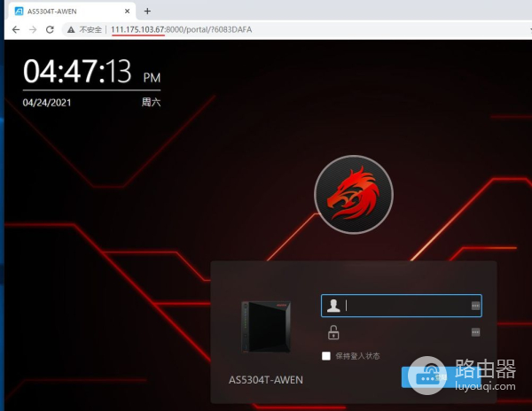Image resolution: width=532 pixels, height=411 pixels.
Task: Open a new browser tab
Action: click(147, 11)
